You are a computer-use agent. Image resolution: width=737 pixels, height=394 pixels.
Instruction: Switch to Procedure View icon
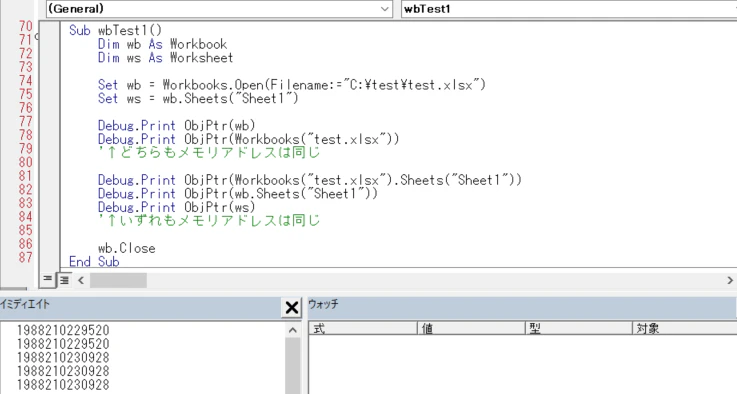pyautogui.click(x=47, y=279)
